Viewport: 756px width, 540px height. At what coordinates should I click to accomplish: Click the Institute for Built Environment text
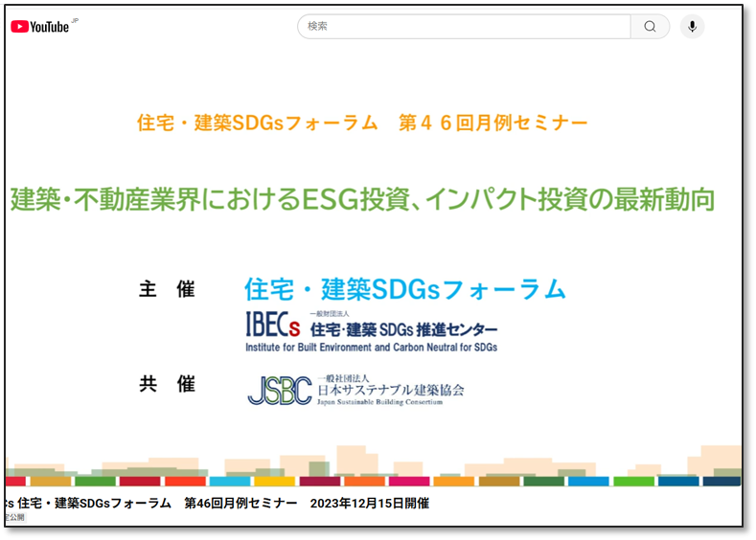[371, 348]
